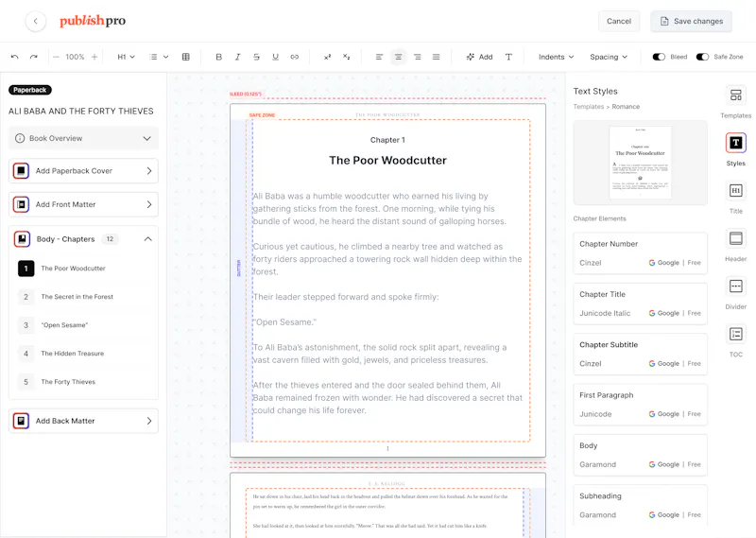Open the H1 heading dropdown
756x538 pixels.
click(126, 57)
